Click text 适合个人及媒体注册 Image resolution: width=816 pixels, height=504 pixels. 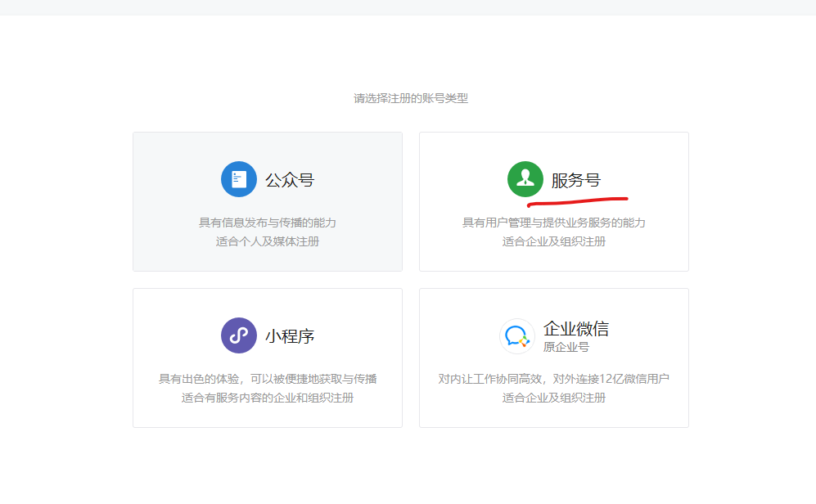tap(268, 241)
